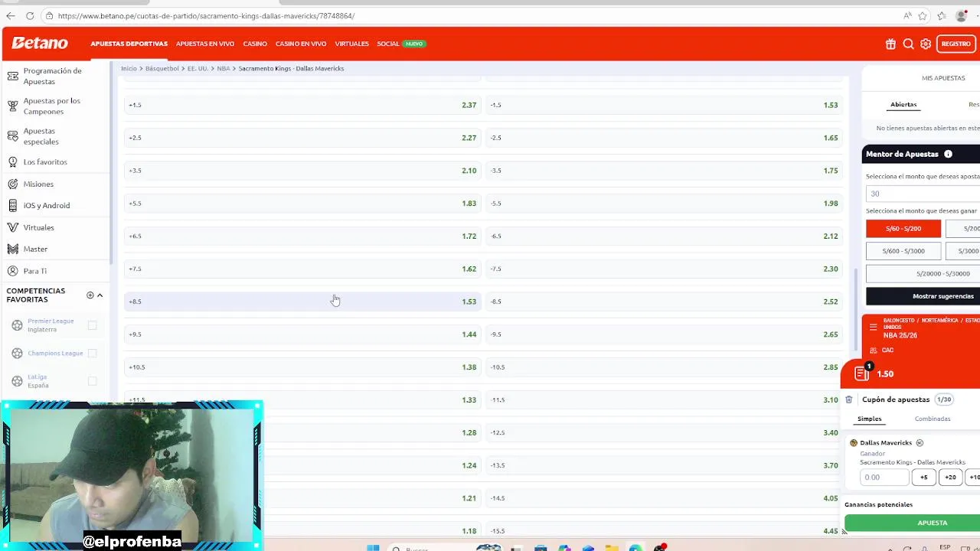Add favorite competition with plus icon
Viewport: 980px width, 551px height.
[90, 295]
